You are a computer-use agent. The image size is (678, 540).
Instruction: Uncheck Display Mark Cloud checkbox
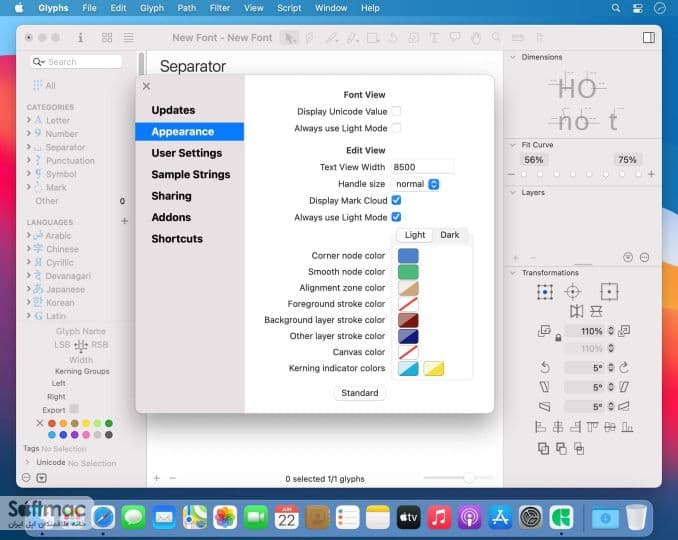pos(396,200)
